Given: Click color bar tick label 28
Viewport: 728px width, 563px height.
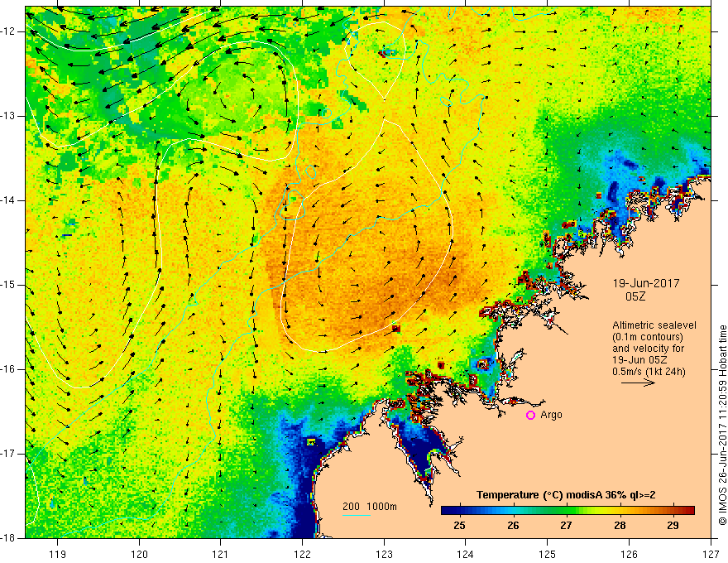Looking at the screenshot, I should pyautogui.click(x=620, y=526).
